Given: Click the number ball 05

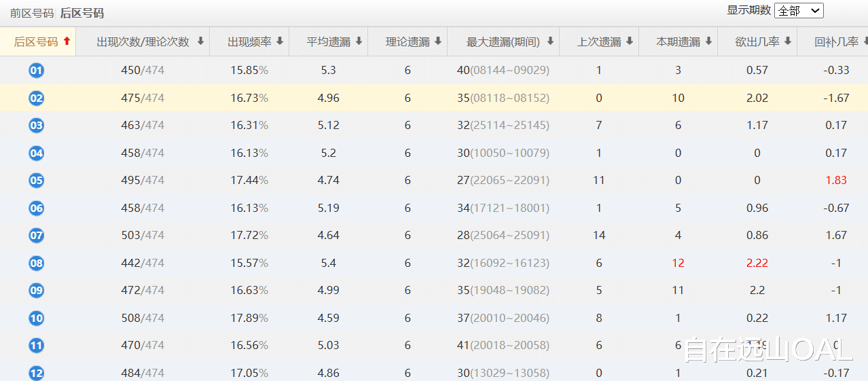Looking at the screenshot, I should tap(37, 181).
